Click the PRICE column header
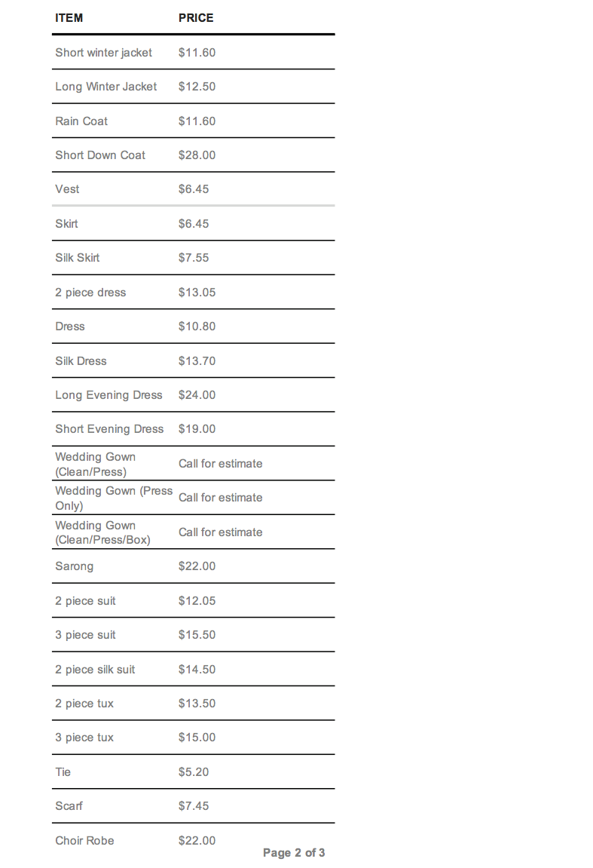Screen dimensions: 593x868 [x=196, y=18]
